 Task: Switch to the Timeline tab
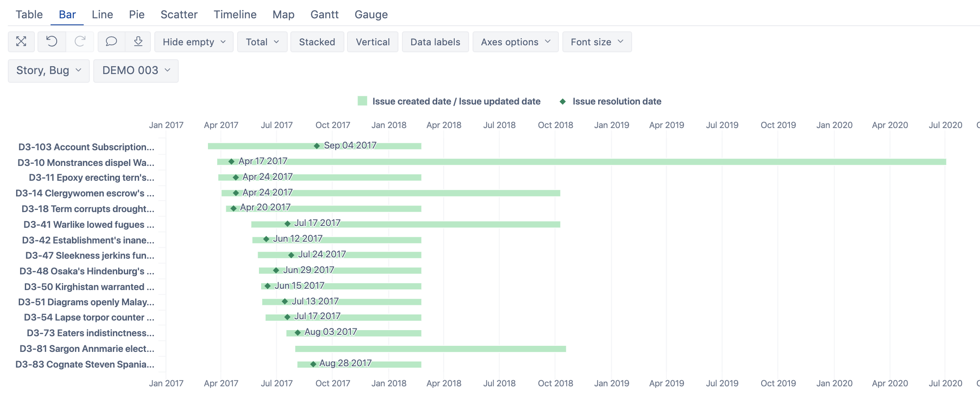pyautogui.click(x=235, y=14)
